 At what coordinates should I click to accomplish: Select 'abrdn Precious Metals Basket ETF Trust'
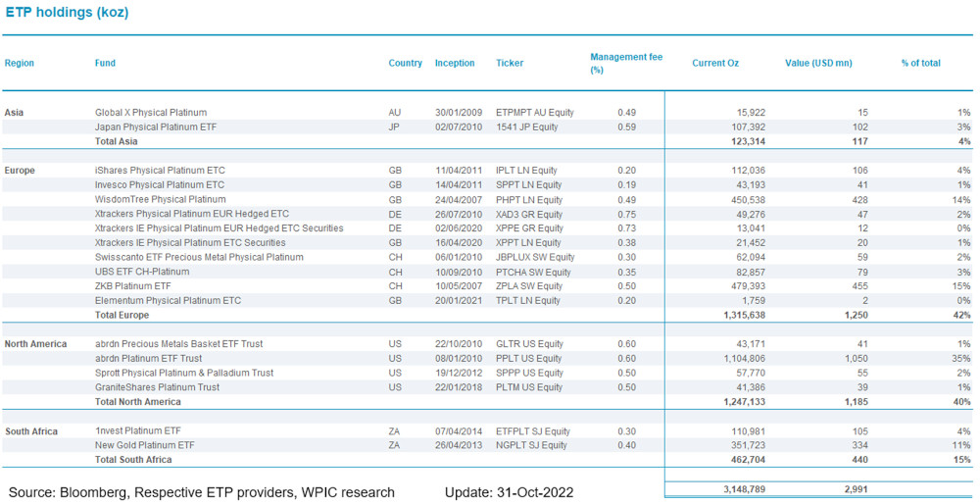[x=178, y=344]
